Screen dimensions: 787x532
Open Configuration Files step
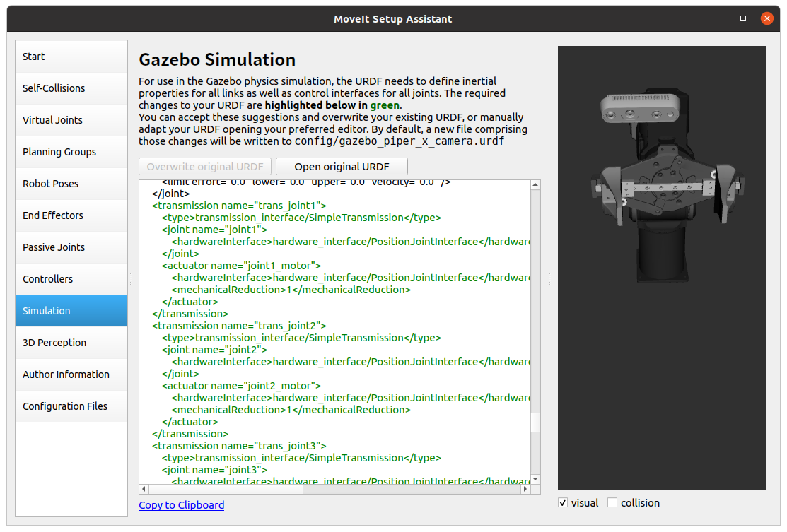click(x=71, y=406)
